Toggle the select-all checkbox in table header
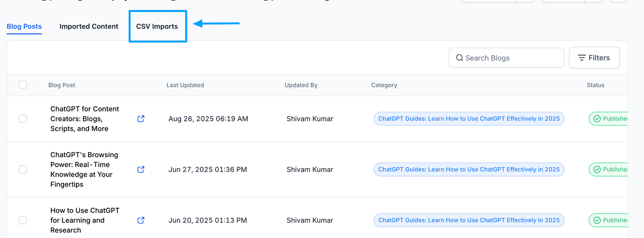 [23, 85]
